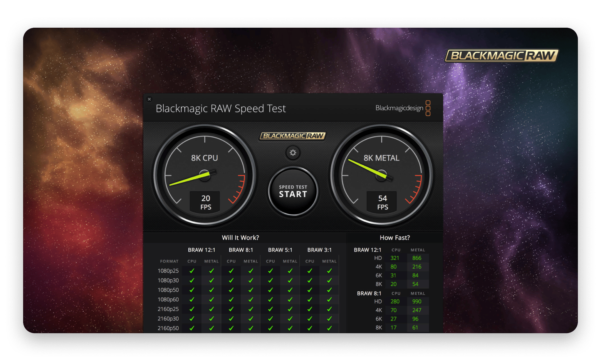This screenshot has height=364, width=601.
Task: Click the 8K METAL gauge
Action: (x=381, y=175)
